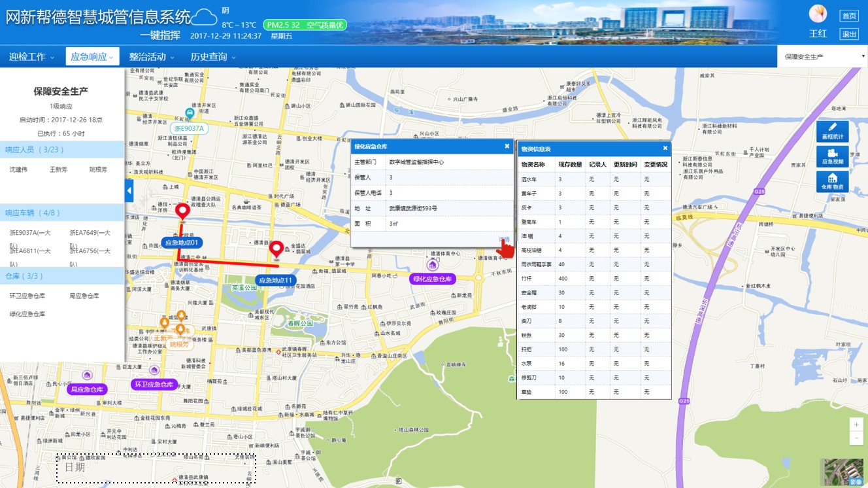Go to 首页 home page
868x488 pixels.
coord(849,16)
